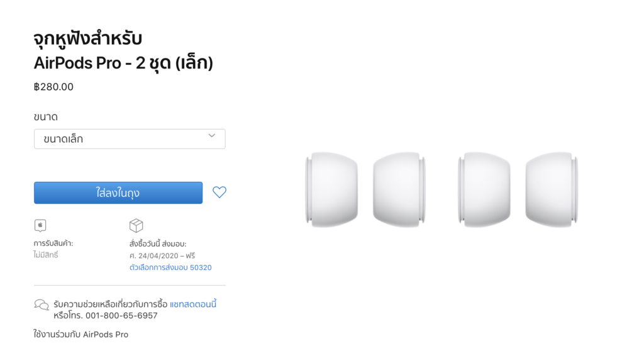644x353 pixels.
Task: Click the ไม่มีสิทธิ์ pickup status text
Action: pyautogui.click(x=45, y=255)
